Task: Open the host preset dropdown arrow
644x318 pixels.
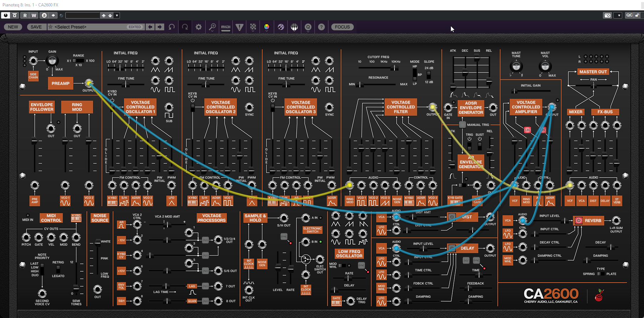Action: 117,15
